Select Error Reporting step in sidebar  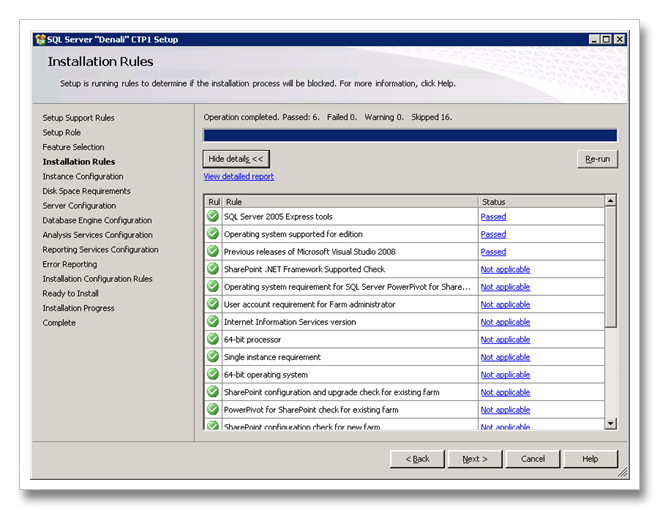70,264
